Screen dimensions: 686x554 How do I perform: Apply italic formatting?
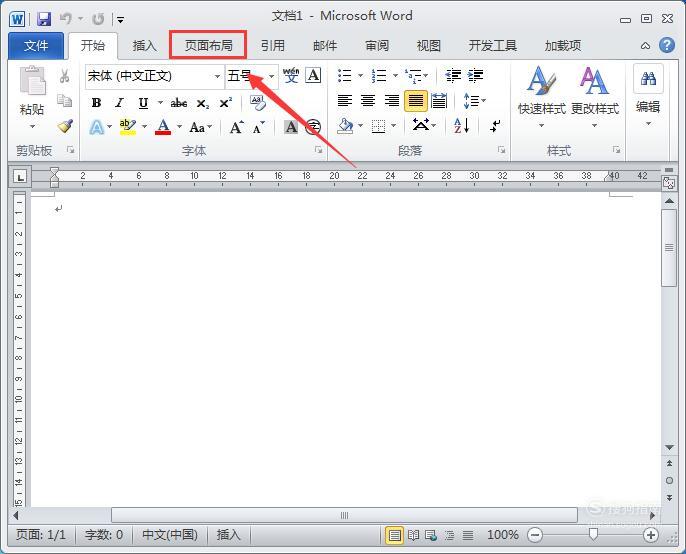(119, 103)
